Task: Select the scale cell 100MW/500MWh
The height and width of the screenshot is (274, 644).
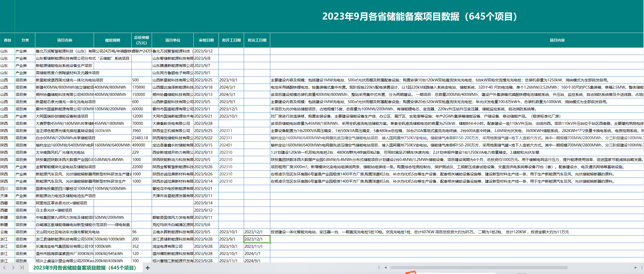Action: (x=113, y=189)
